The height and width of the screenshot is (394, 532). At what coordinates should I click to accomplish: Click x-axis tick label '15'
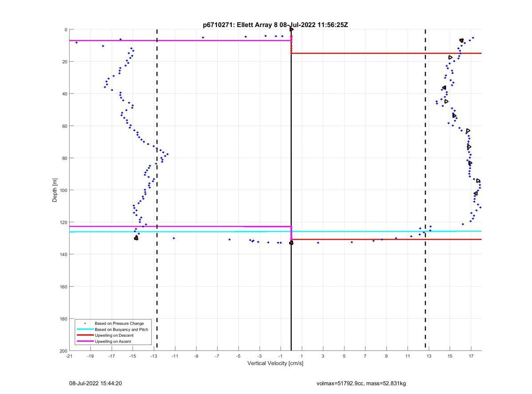pyautogui.click(x=450, y=356)
